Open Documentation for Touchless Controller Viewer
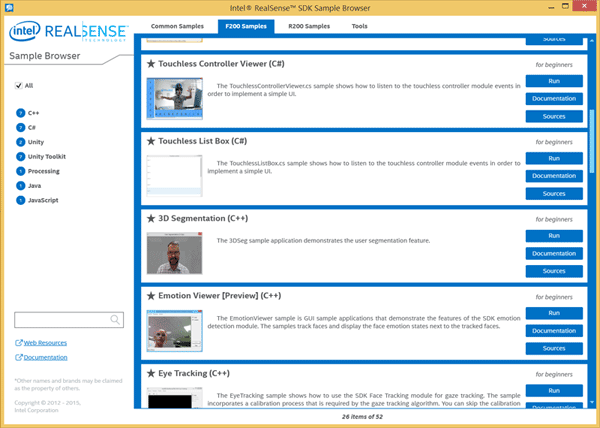This screenshot has height=428, width=600. point(554,99)
